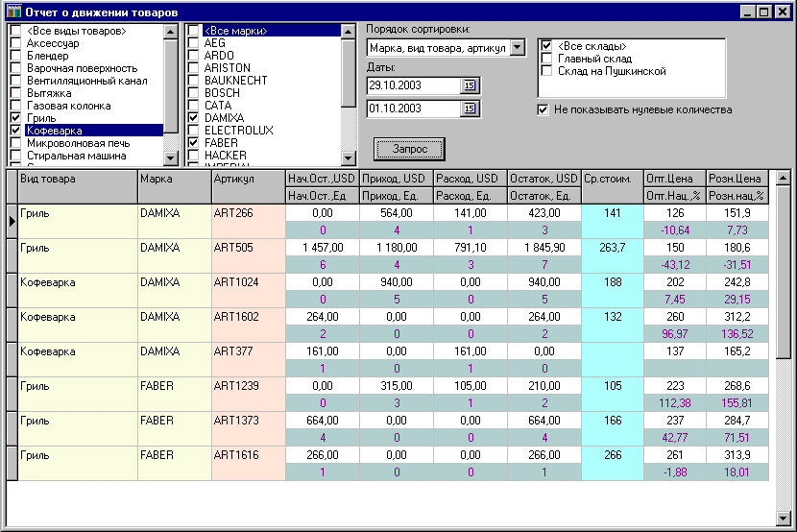Check the CATA brand checkbox
This screenshot has height=532, width=797.
click(193, 106)
